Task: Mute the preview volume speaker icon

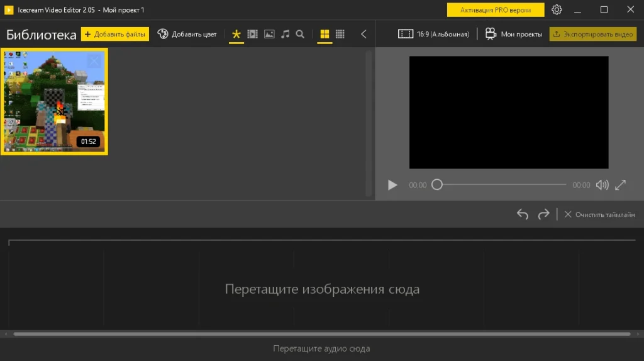Action: point(602,185)
